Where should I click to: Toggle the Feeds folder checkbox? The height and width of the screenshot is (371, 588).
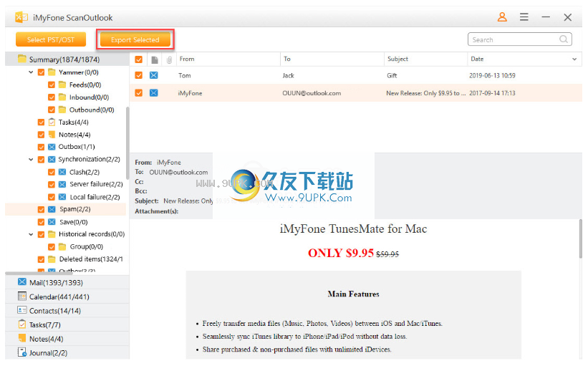pos(52,85)
